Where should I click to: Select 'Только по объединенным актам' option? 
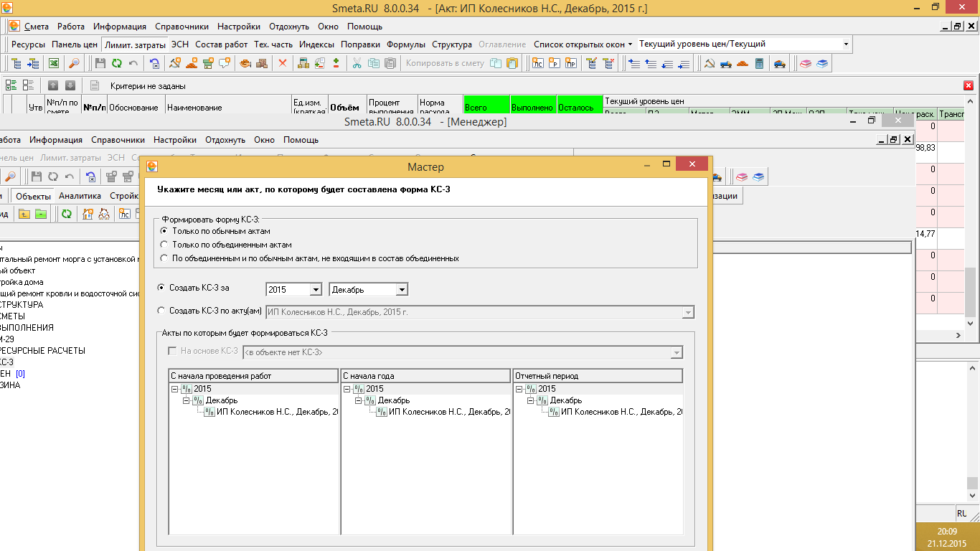[164, 245]
